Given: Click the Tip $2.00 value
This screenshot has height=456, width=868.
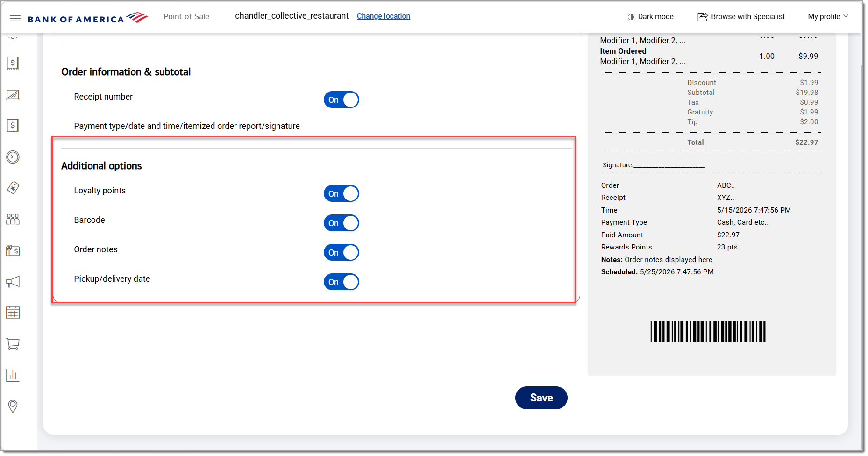Looking at the screenshot, I should pos(809,122).
